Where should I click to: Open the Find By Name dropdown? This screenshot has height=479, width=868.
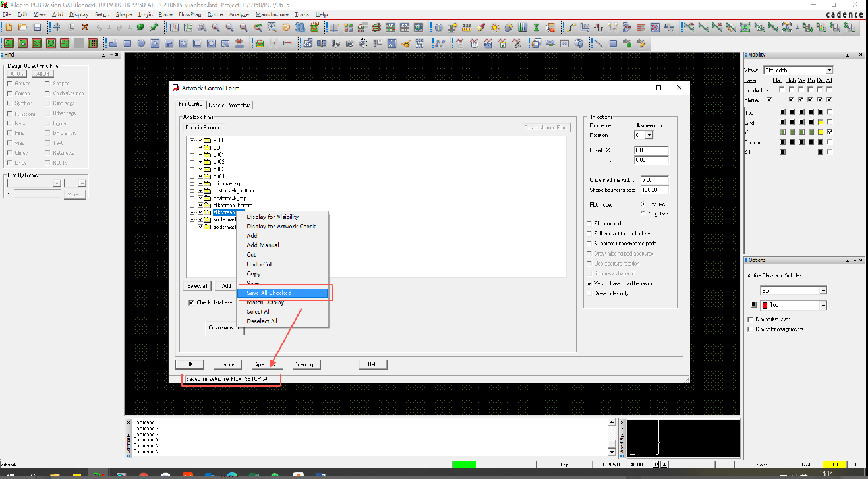coord(57,183)
